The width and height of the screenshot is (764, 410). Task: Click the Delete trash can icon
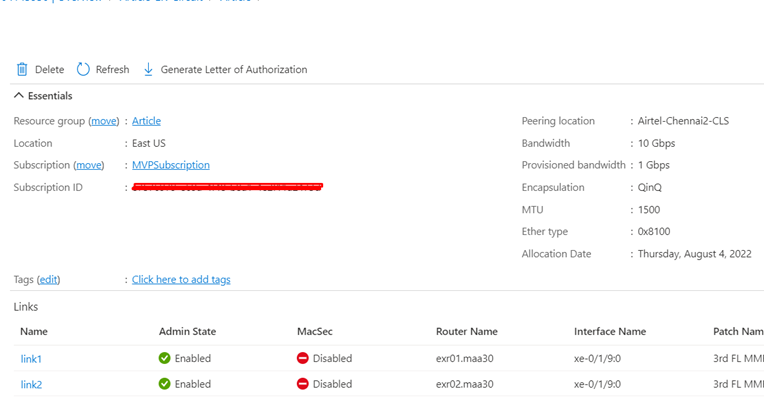[22, 70]
